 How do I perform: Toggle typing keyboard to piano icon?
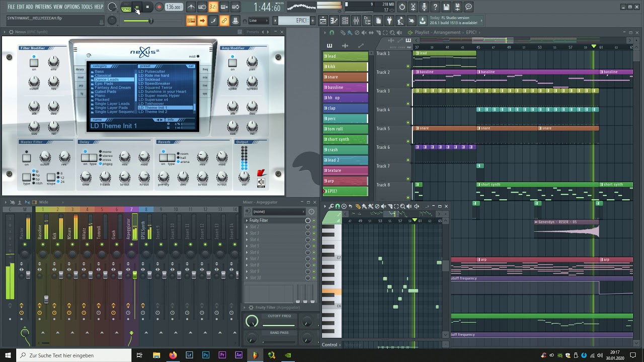coord(191,20)
